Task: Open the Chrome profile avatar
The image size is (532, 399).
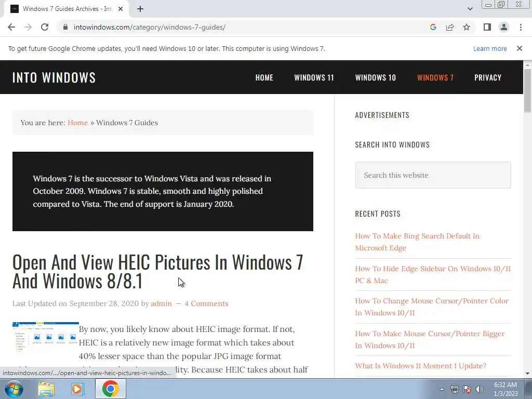Action: coord(504,27)
